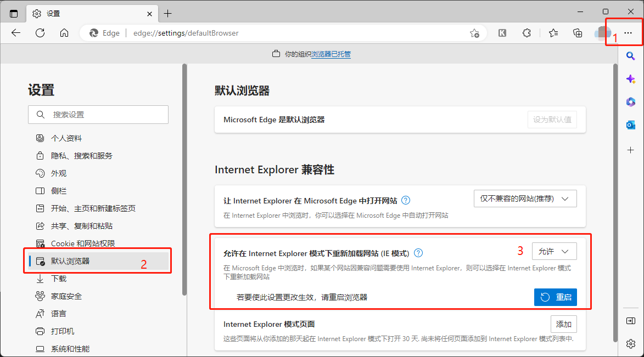The width and height of the screenshot is (644, 357).
Task: Click help icon beside 让 Internet Explorer 打开网站
Action: tap(405, 200)
